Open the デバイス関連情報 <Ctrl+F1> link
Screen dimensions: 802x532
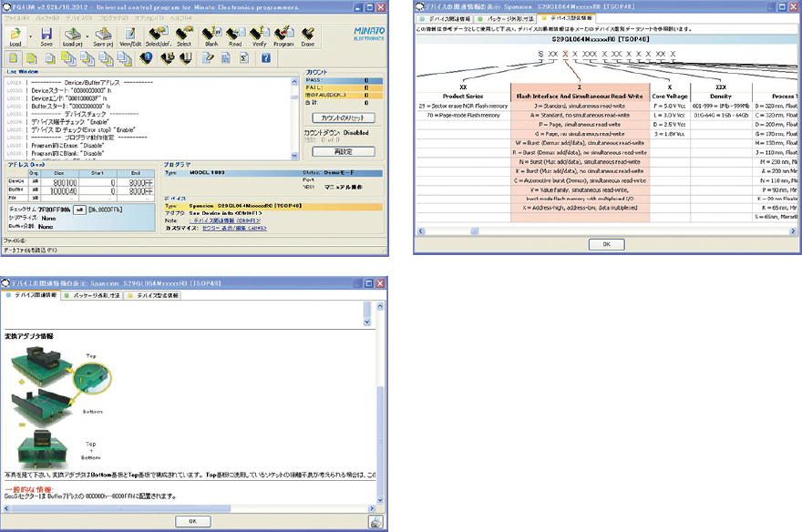[x=224, y=220]
